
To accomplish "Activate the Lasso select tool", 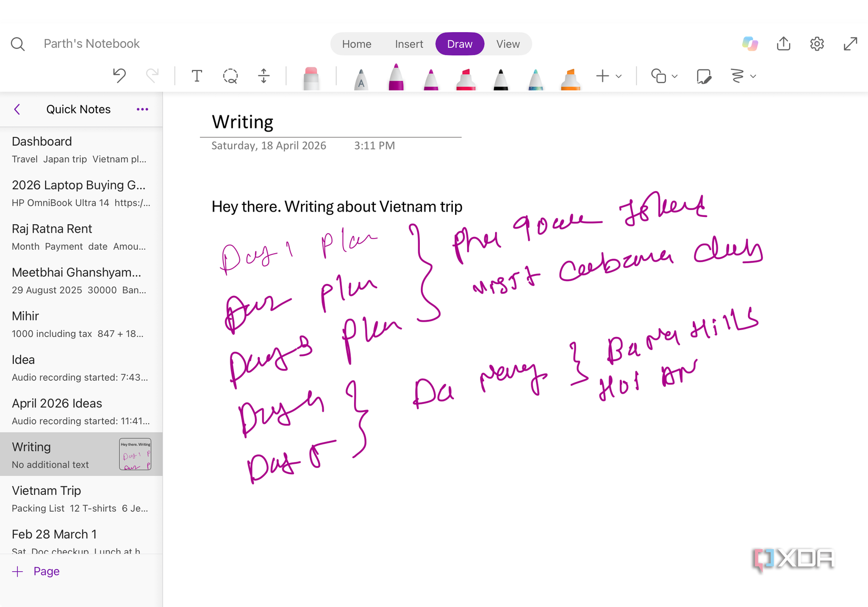I will coord(230,76).
